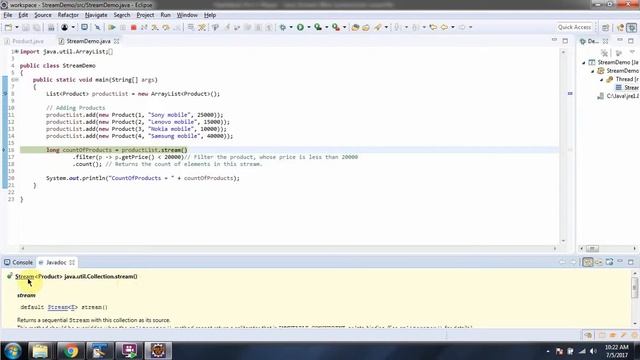Click the Print toolbar icon
Image resolution: width=640 pixels, height=360 pixels.
[x=51, y=27]
